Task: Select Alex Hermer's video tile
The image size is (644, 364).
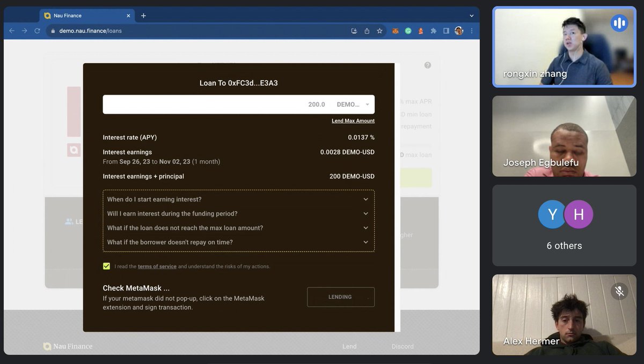Action: pos(564,315)
